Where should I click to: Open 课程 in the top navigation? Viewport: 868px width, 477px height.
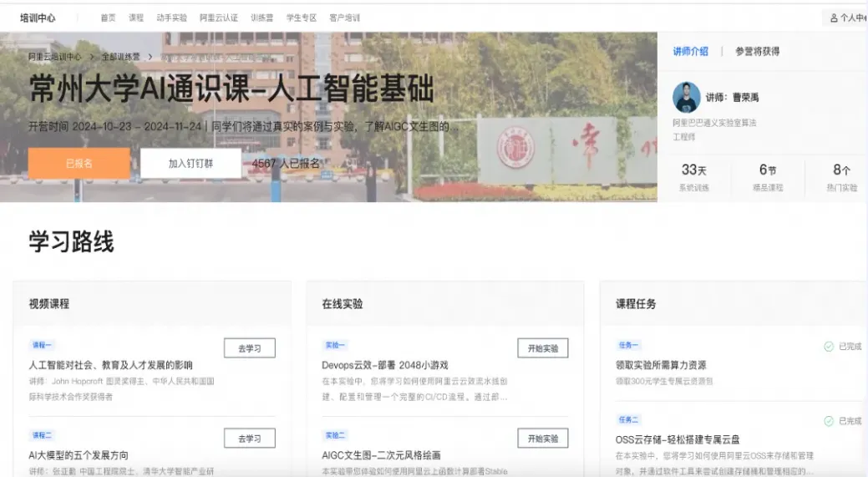click(136, 18)
